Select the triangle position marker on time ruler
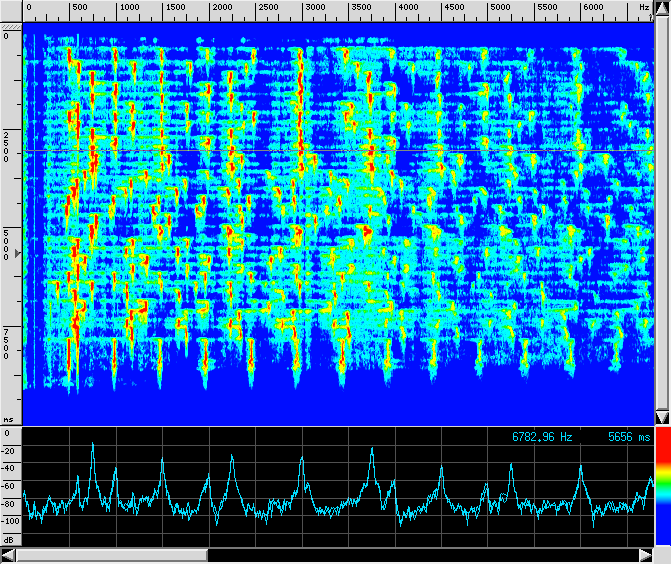The image size is (671, 564). 5,256
